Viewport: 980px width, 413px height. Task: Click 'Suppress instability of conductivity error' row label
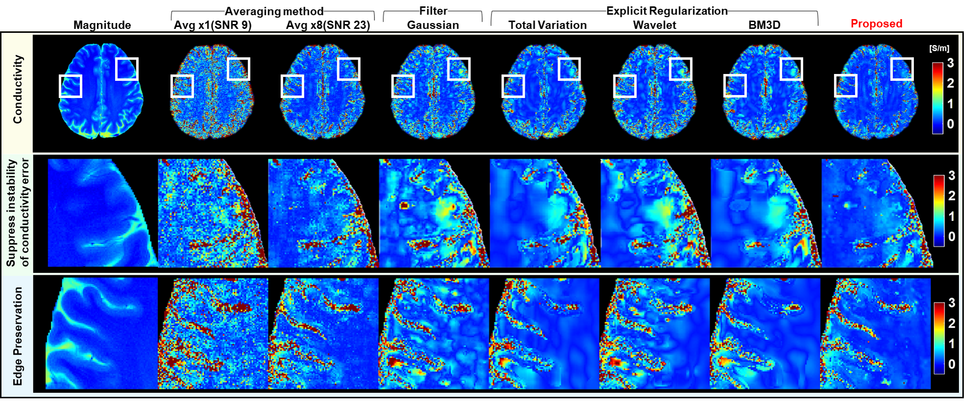coord(18,213)
